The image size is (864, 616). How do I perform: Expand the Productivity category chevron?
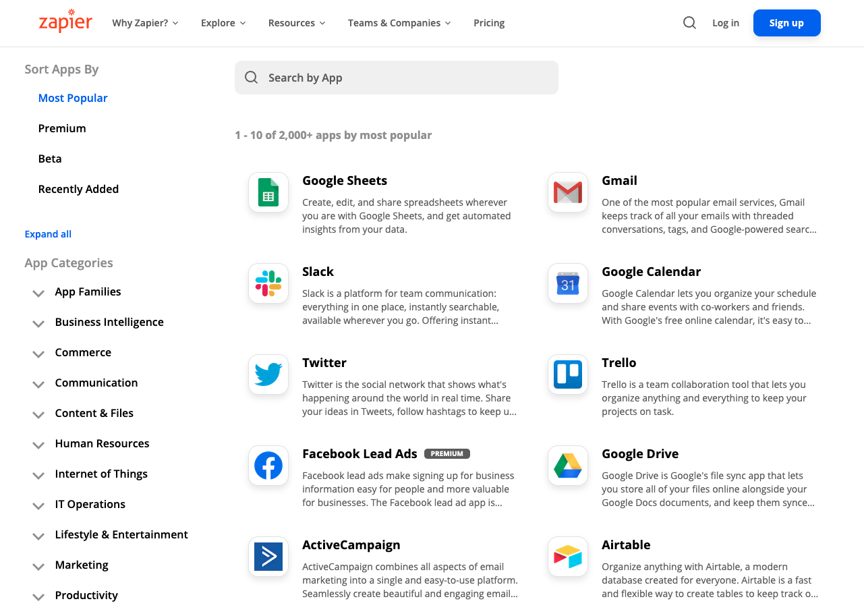pos(38,596)
